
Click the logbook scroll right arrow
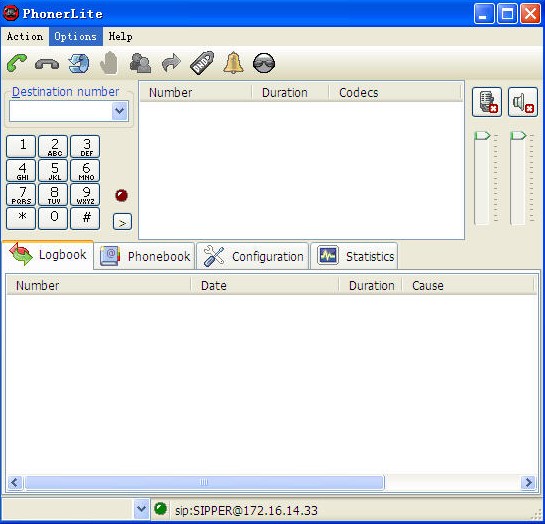pyautogui.click(x=529, y=482)
